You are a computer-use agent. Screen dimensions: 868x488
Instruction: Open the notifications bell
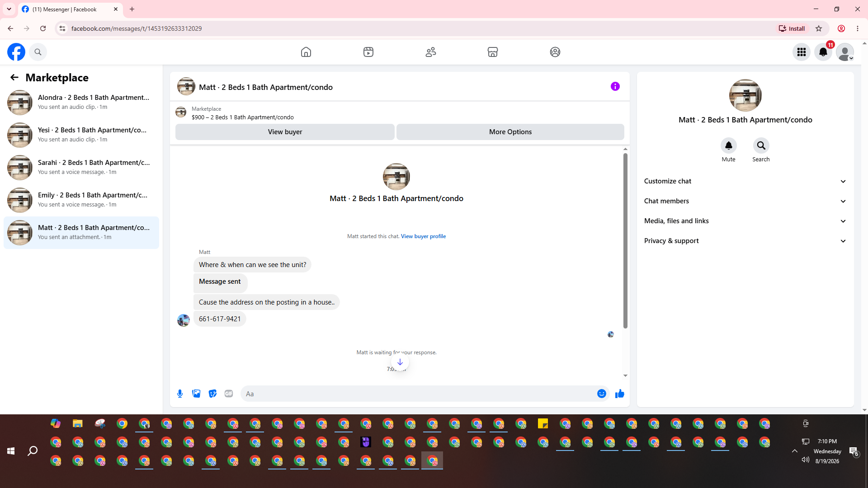point(823,52)
